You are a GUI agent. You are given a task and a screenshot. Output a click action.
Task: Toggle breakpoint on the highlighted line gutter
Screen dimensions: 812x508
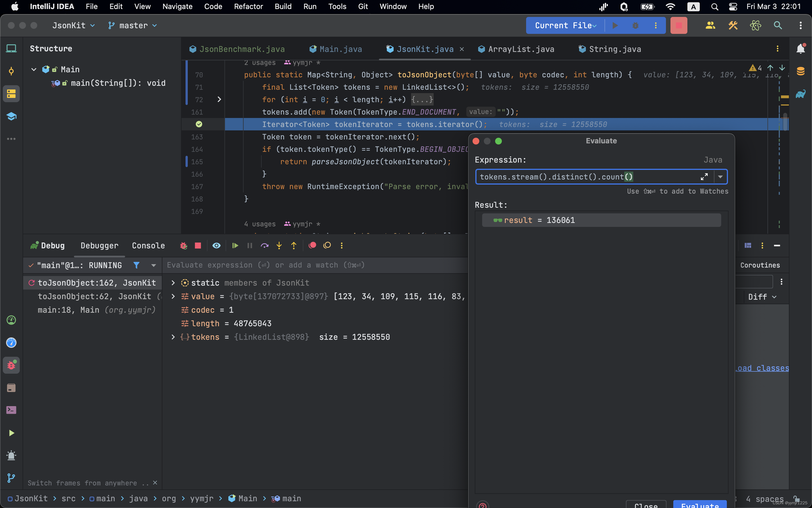point(199,124)
